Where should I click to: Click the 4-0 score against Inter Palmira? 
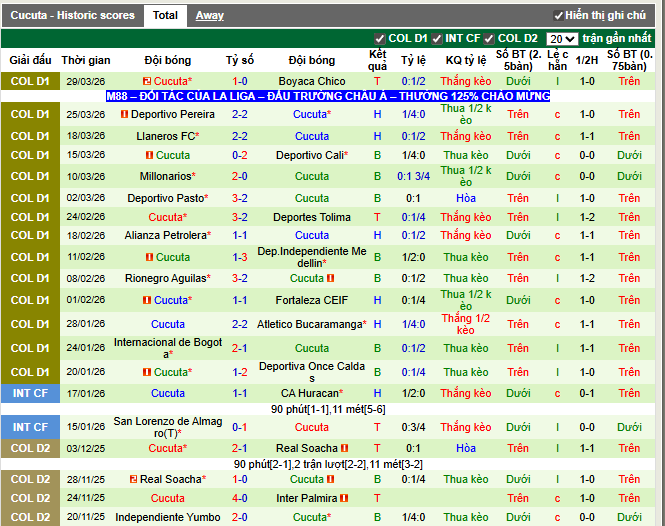pos(240,498)
